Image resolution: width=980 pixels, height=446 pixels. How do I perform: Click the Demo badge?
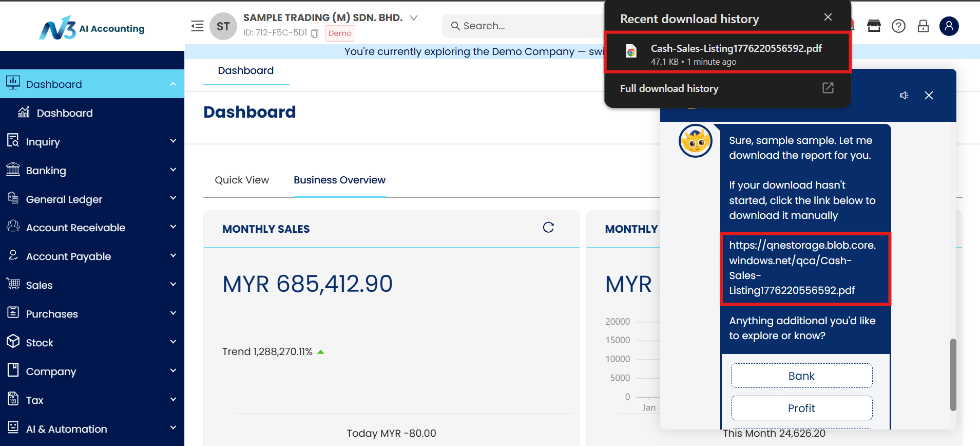point(340,33)
